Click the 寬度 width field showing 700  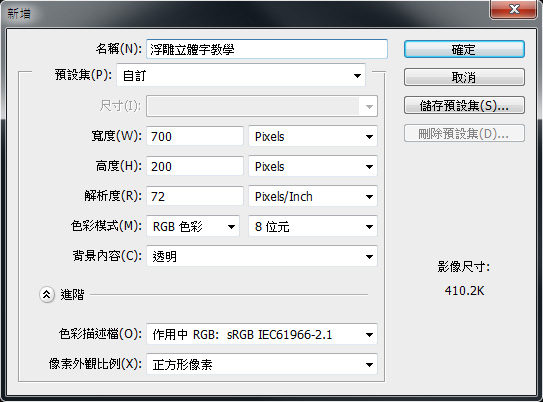tap(195, 136)
